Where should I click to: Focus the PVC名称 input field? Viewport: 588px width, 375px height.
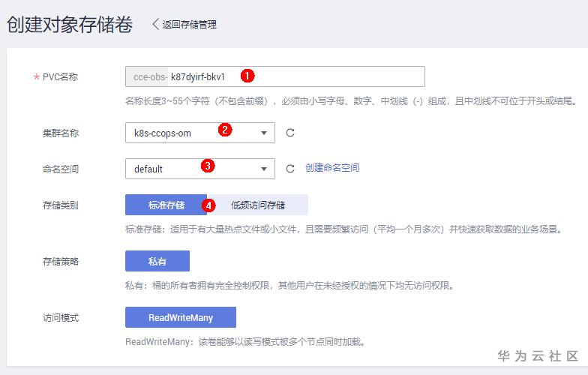tap(330, 76)
